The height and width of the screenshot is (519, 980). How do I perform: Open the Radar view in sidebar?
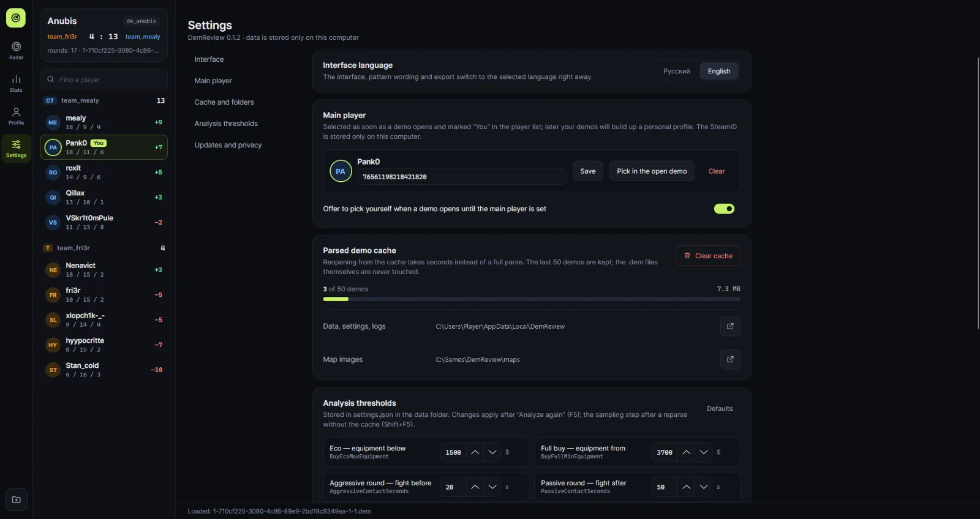[16, 50]
